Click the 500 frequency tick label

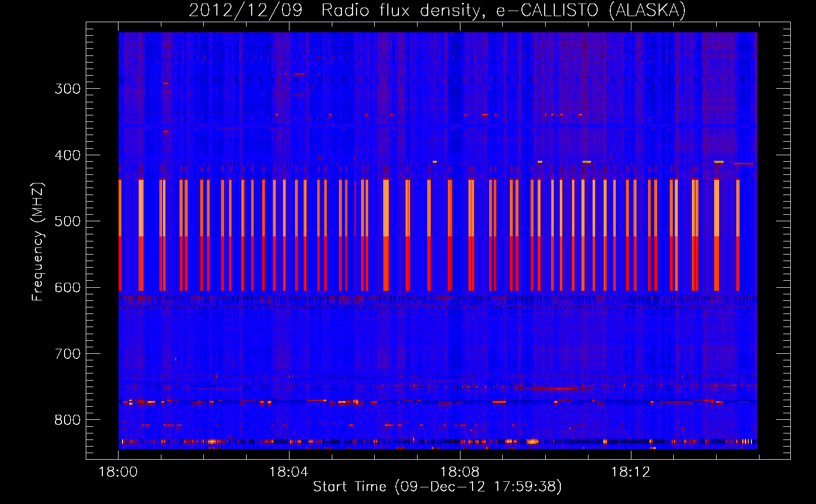tap(68, 221)
